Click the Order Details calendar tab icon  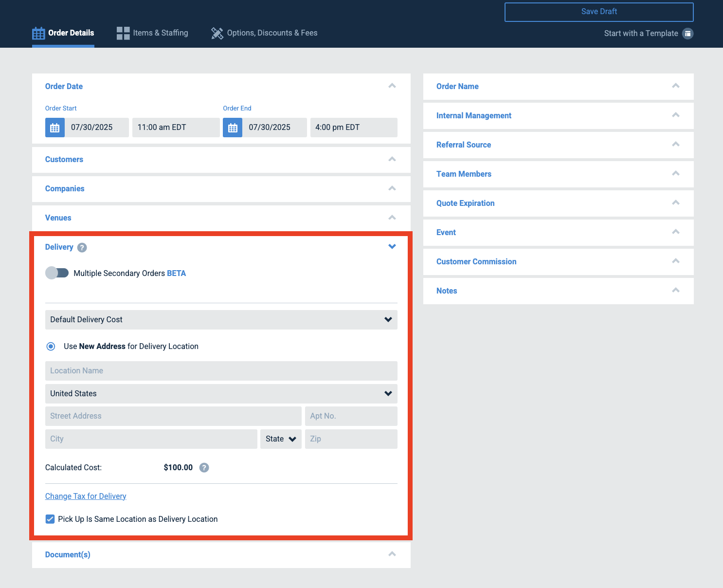(x=38, y=33)
